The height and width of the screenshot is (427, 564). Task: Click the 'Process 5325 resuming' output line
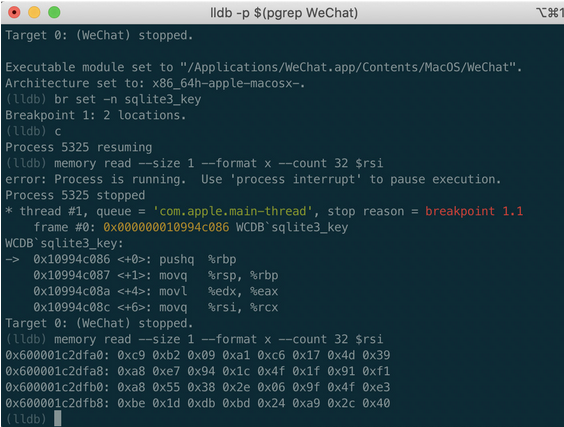tap(79, 147)
